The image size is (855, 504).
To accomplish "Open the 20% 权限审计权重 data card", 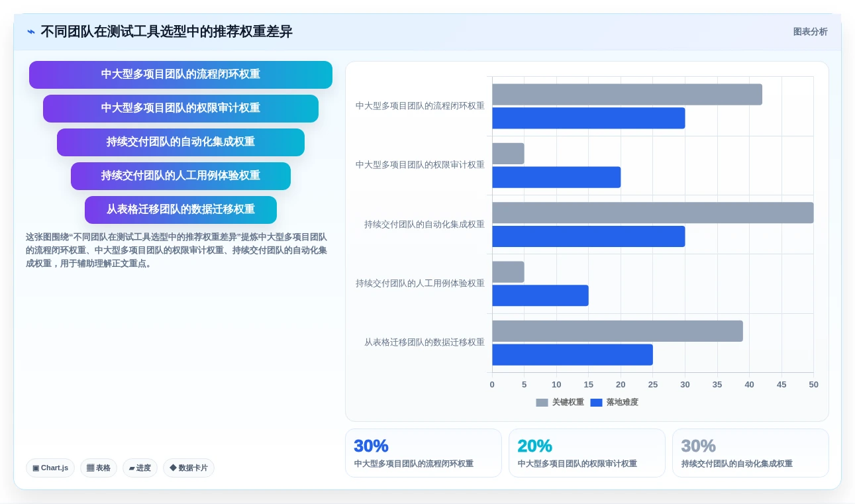I will pyautogui.click(x=587, y=453).
